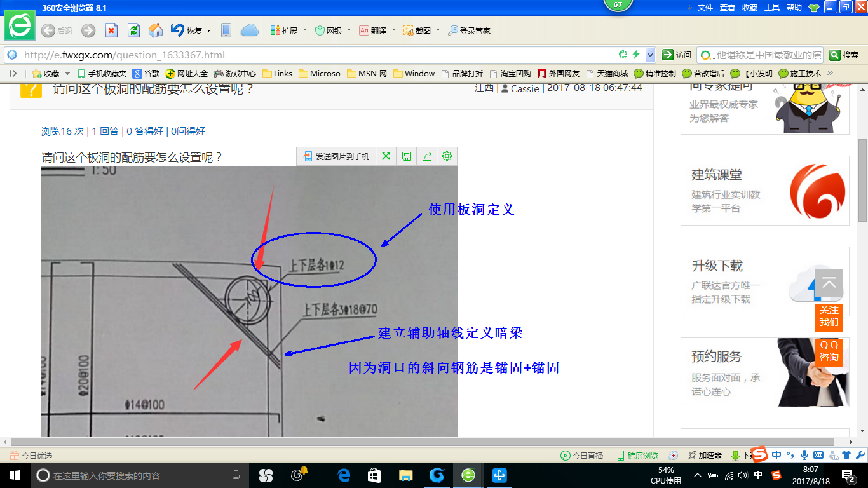Image resolution: width=868 pixels, height=488 pixels.
Task: Open the 网址大全 bookmark
Action: pyautogui.click(x=186, y=74)
